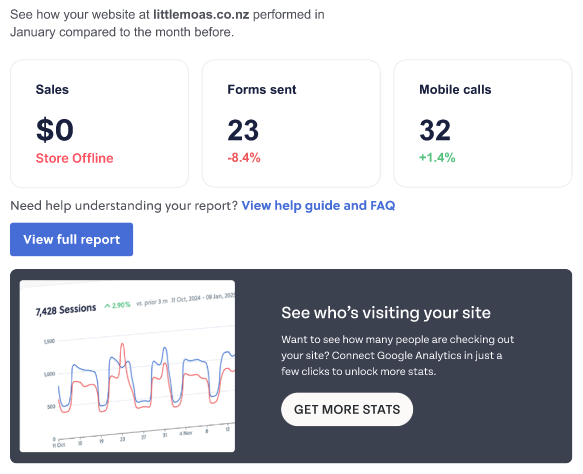
Task: Click the +1.4% mobile calls change indicator
Action: click(437, 158)
